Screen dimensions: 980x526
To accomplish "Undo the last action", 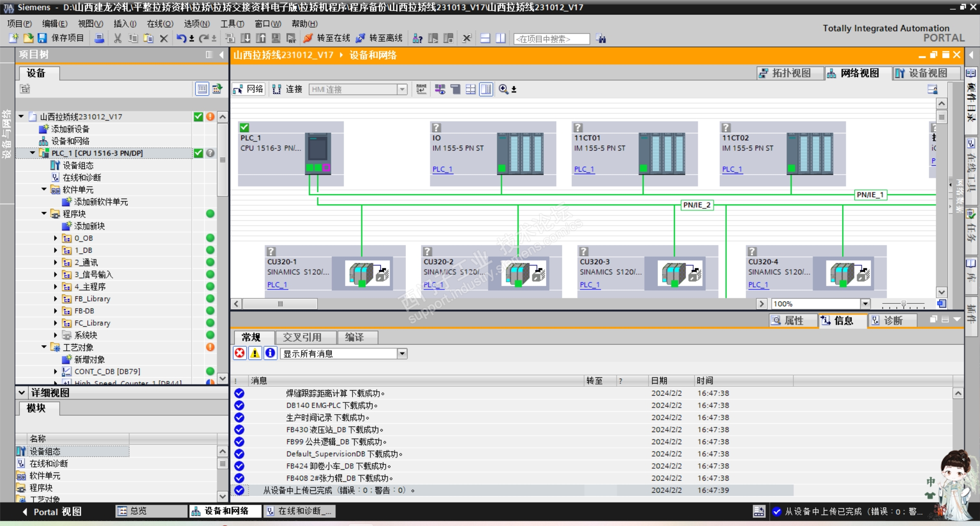I will click(181, 38).
